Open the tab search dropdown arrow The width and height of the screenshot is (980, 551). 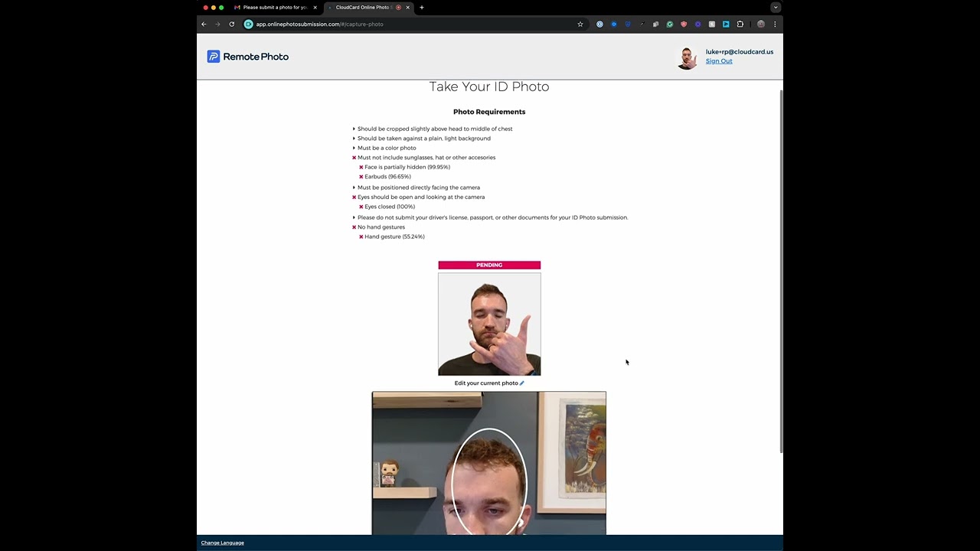tap(776, 8)
